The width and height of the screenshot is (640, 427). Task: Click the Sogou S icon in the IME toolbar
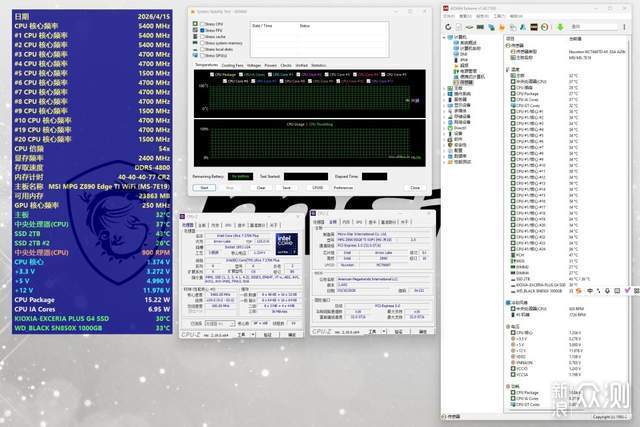pos(578,291)
